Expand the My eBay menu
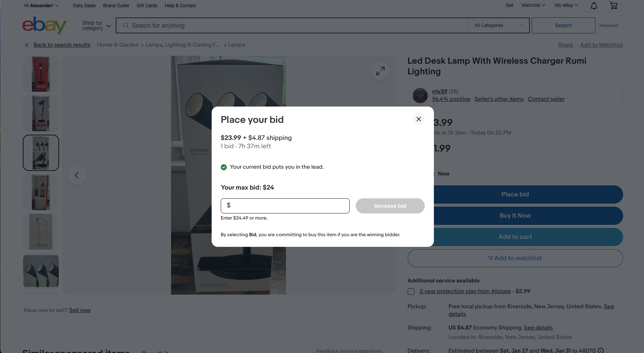 tap(566, 5)
